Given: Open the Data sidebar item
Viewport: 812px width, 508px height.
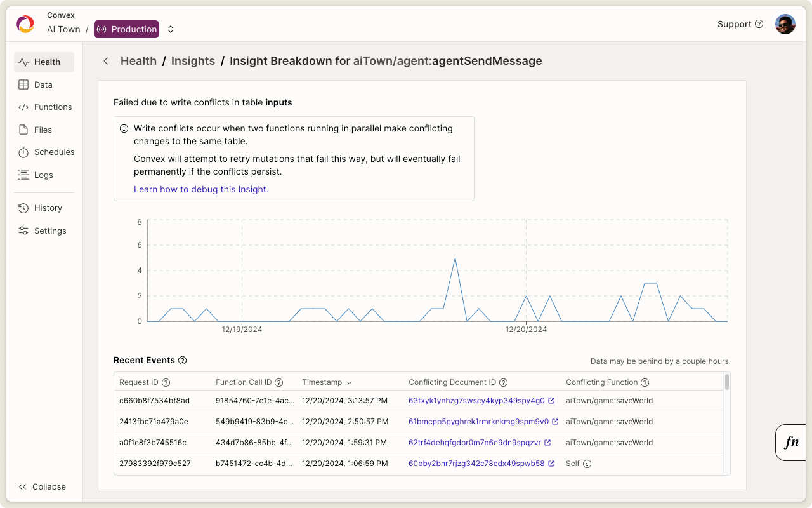Looking at the screenshot, I should tap(44, 84).
